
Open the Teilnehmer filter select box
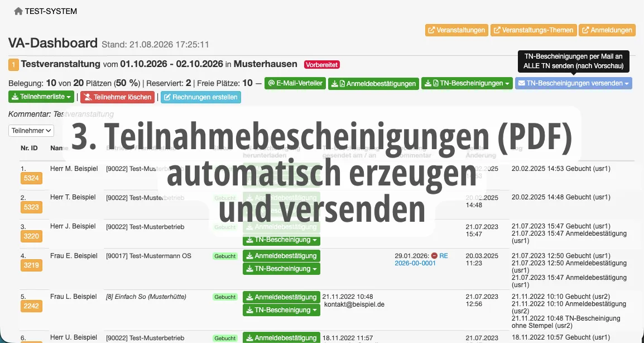click(x=31, y=130)
